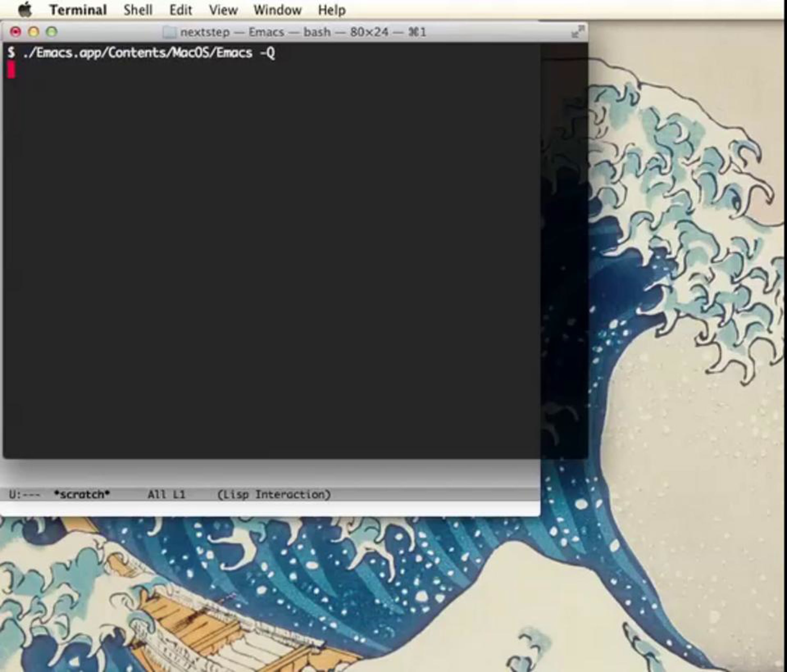Open the Help menu
Image resolution: width=787 pixels, height=672 pixels.
(332, 10)
